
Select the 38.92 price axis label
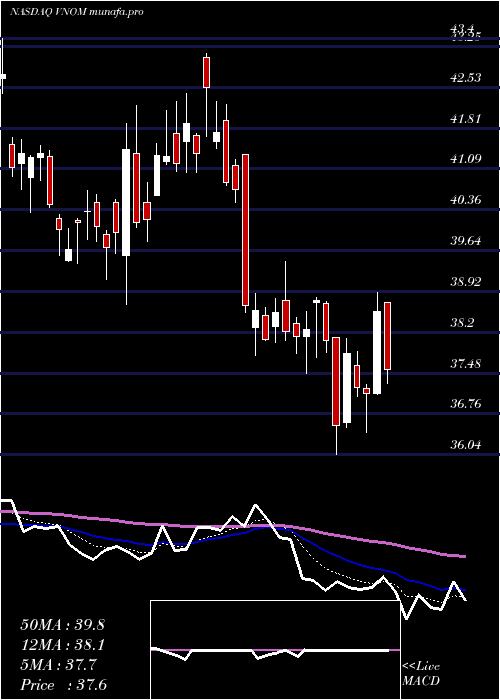[466, 282]
